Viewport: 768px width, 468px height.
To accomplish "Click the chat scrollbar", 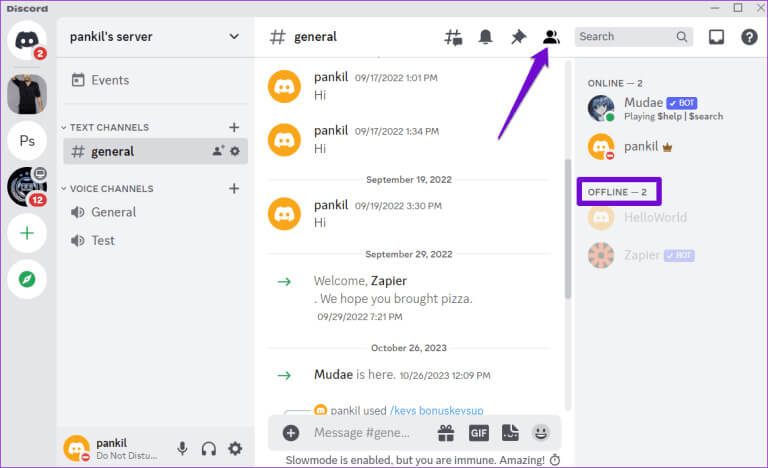I will click(568, 229).
